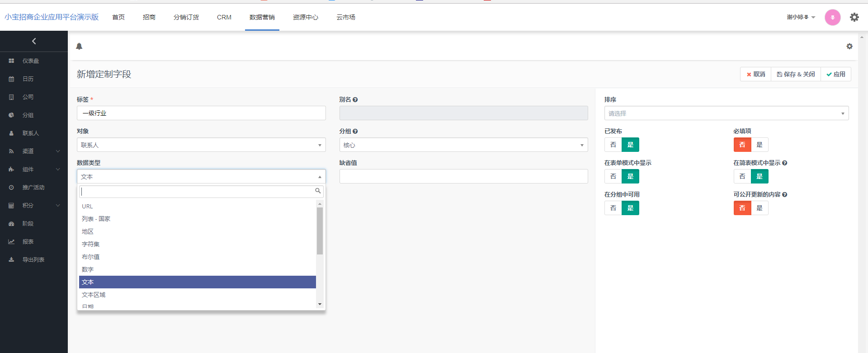This screenshot has height=353, width=868.
Task: Set 已发布 toggle to 否
Action: [613, 145]
